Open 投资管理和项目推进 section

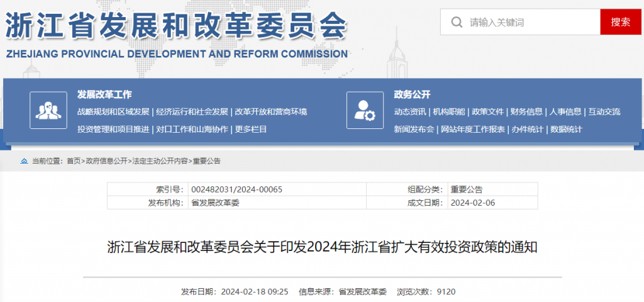[x=113, y=129]
